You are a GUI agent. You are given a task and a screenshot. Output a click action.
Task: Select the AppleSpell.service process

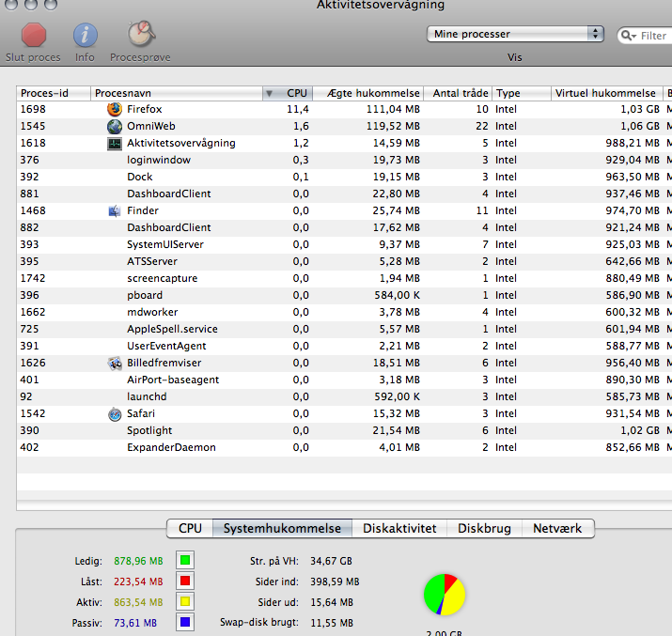pyautogui.click(x=345, y=330)
